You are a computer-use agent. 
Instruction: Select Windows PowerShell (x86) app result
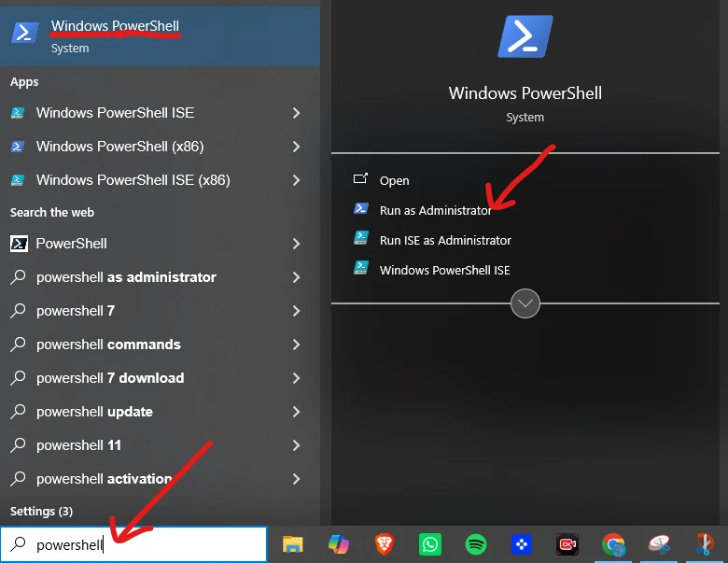click(x=160, y=147)
